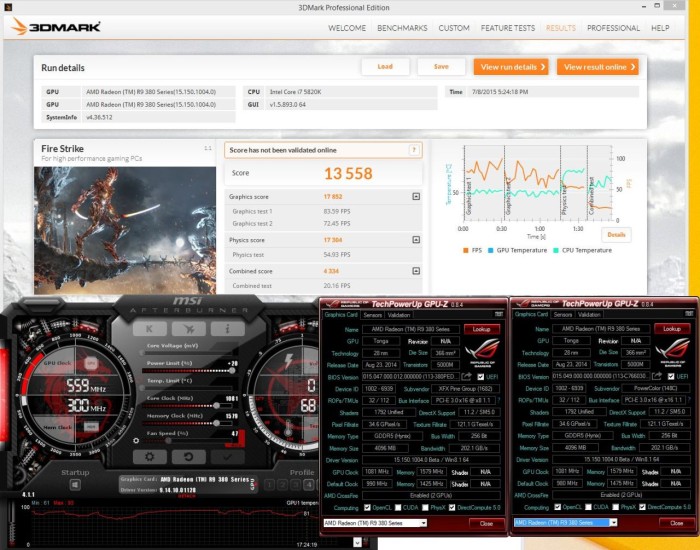The image size is (700, 550).
Task: Click the 3DMark logo in the header
Action: [x=55, y=27]
